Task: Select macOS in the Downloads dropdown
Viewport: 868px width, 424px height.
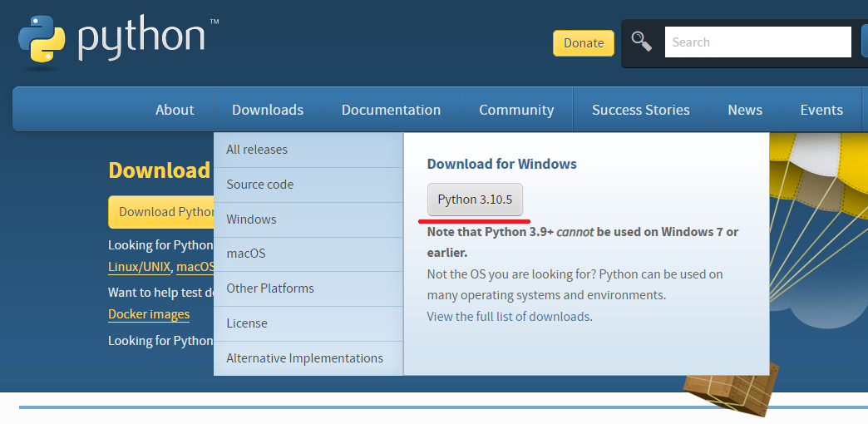Action: click(x=308, y=254)
